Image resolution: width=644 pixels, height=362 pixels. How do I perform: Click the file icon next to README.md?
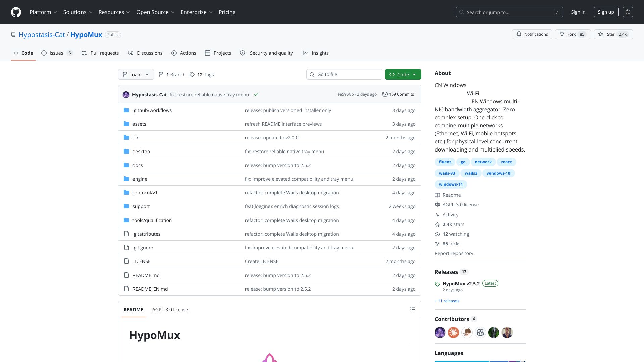(126, 275)
